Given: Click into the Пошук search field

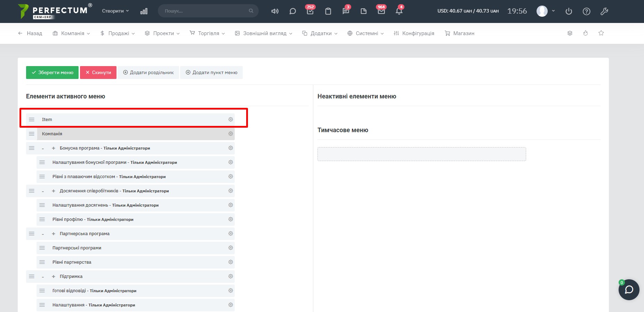Looking at the screenshot, I should [205, 11].
